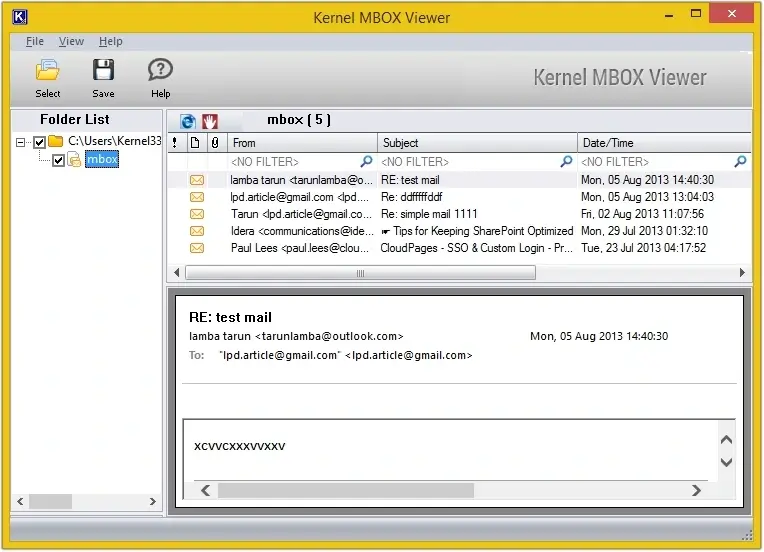The image size is (764, 552).
Task: Open the Help menu
Action: click(111, 41)
